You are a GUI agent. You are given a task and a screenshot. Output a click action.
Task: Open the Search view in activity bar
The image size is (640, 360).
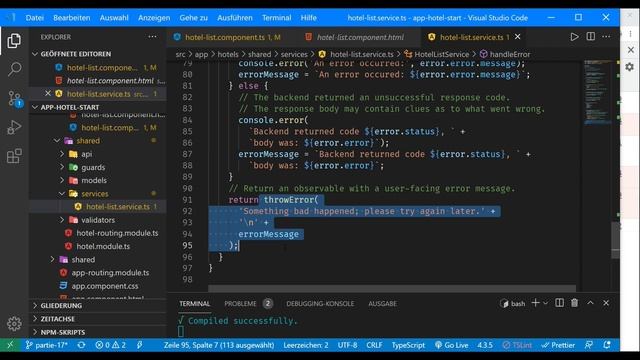tap(14, 69)
